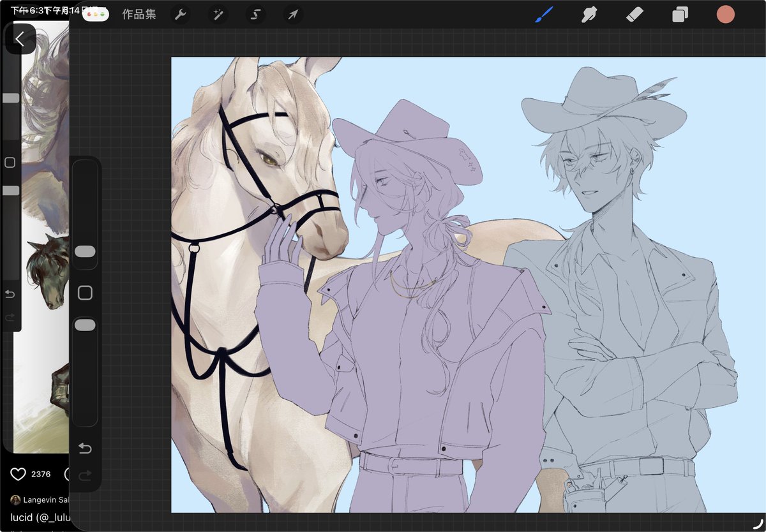
Task: Like the post with 2376 likes
Action: (18, 474)
